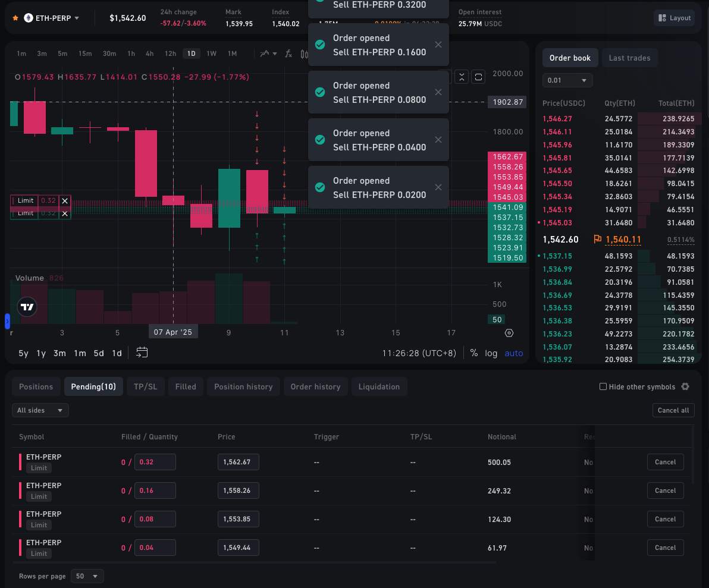Screen dimensions: 709x588
Task: Click the TradingView logo on the chart
Action: 27,307
